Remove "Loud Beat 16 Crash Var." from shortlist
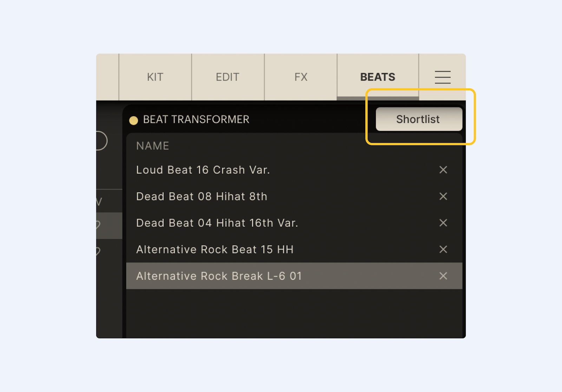Screen dimensions: 562x392 click(x=443, y=170)
